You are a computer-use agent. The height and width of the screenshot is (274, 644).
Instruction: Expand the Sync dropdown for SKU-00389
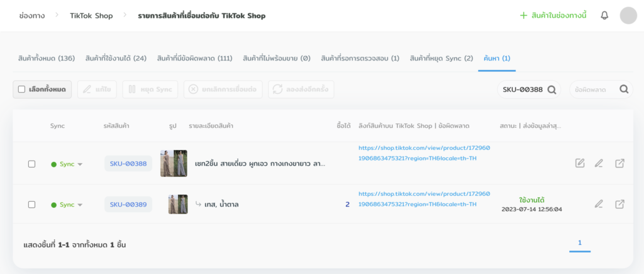(x=79, y=205)
